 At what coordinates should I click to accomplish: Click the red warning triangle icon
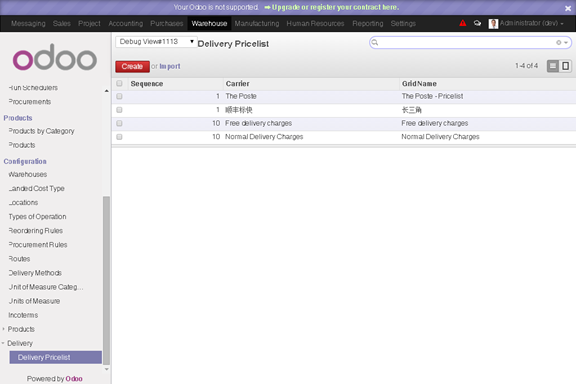tap(462, 23)
